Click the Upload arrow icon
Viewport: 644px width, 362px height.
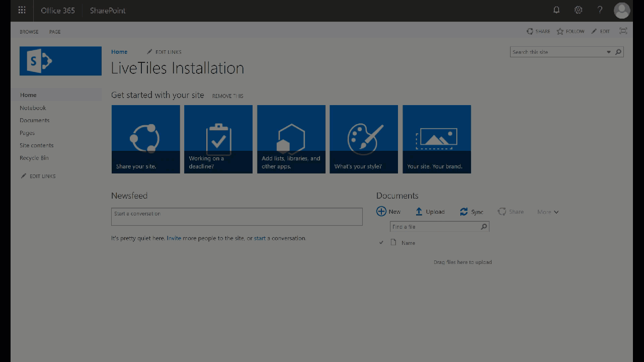[x=419, y=212]
